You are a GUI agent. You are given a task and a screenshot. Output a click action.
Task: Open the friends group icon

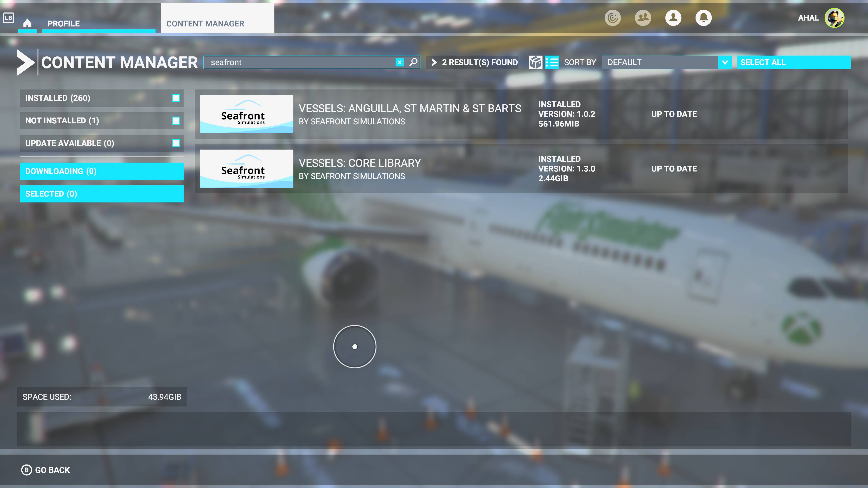tap(643, 18)
